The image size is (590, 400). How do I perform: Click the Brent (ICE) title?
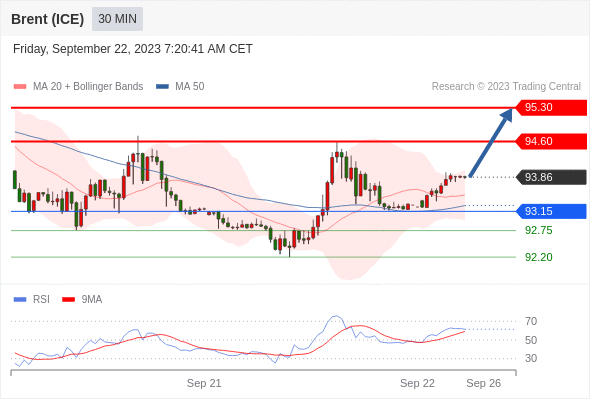pos(47,19)
